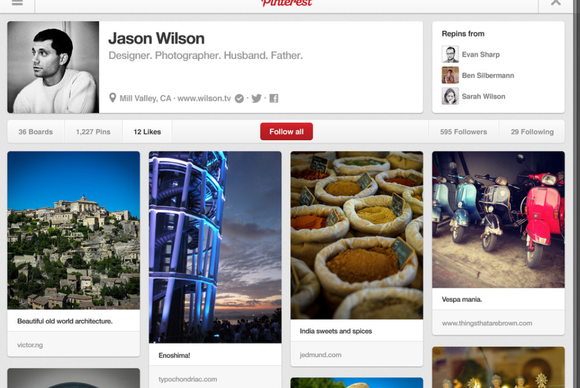View the 29 Following list

pyautogui.click(x=532, y=132)
